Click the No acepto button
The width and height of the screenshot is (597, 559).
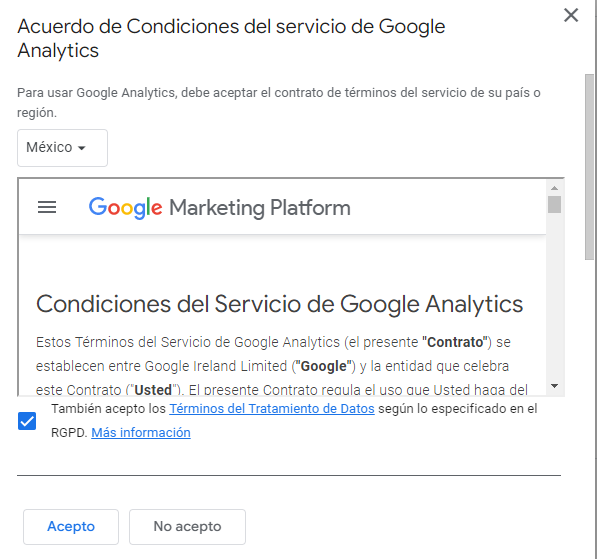pyautogui.click(x=187, y=527)
